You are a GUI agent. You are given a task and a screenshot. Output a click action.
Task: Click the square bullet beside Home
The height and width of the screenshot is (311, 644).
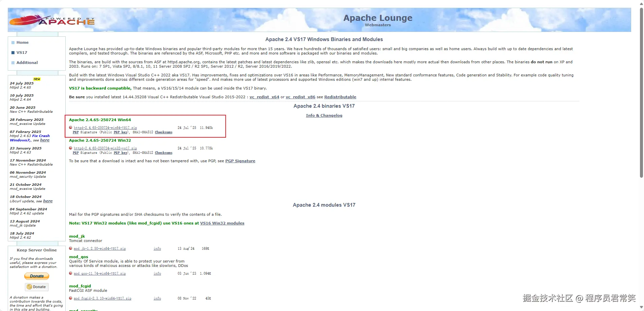(x=13, y=42)
